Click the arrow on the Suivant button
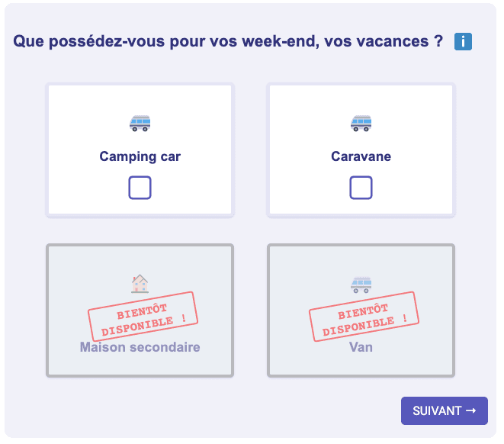The height and width of the screenshot is (444, 504). (471, 410)
